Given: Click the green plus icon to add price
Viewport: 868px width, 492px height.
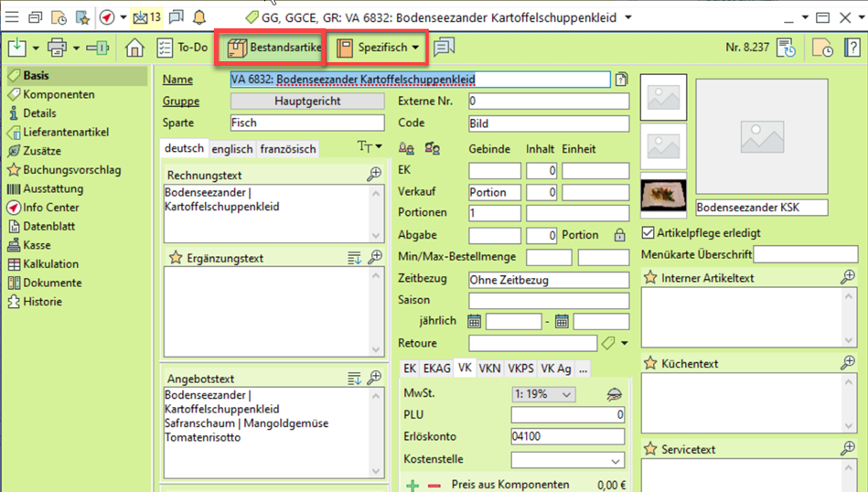Looking at the screenshot, I should pyautogui.click(x=412, y=485).
